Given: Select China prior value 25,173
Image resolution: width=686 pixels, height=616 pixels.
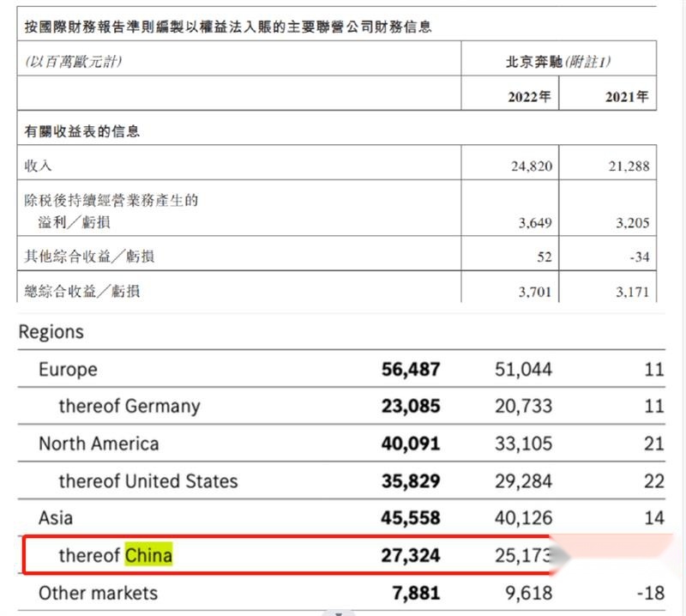Looking at the screenshot, I should point(523,556).
